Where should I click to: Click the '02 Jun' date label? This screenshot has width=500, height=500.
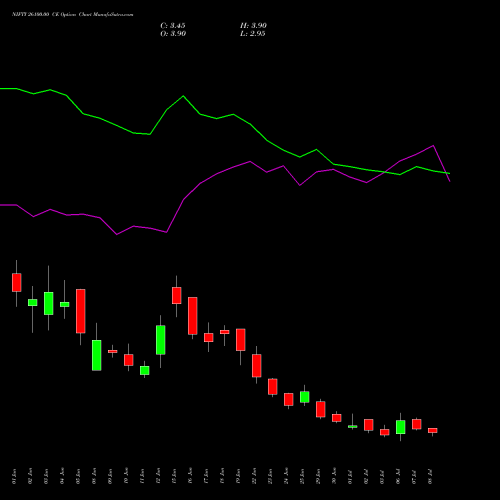pyautogui.click(x=30, y=476)
